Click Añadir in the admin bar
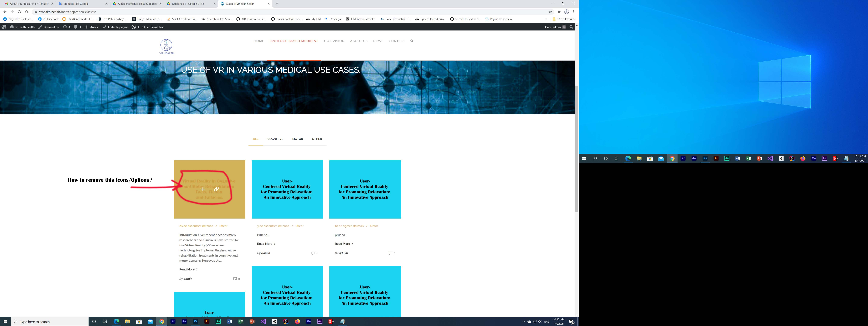Viewport: 868px width, 326px height. (x=92, y=27)
